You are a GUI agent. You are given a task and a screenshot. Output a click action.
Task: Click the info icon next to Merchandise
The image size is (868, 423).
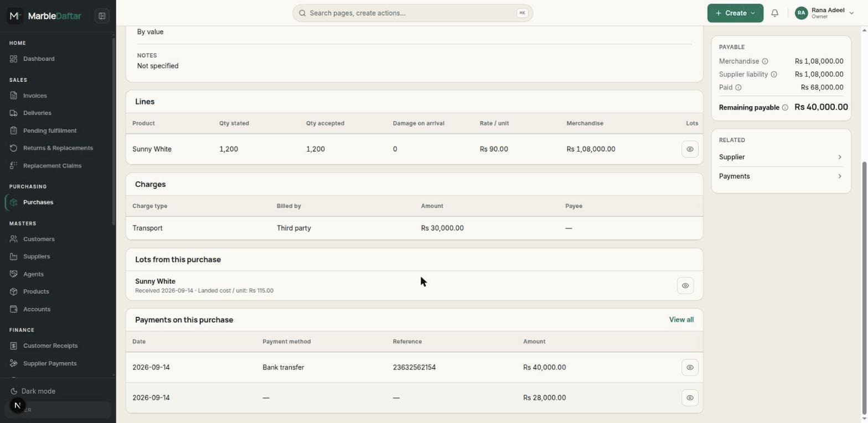click(x=765, y=61)
